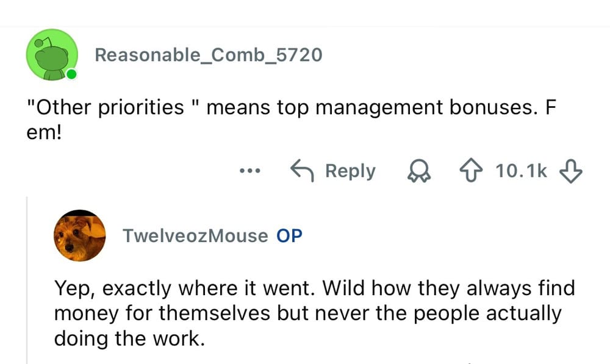Screen dimensions: 610x364
Task: Click the green online status dot
Action: coord(71,74)
